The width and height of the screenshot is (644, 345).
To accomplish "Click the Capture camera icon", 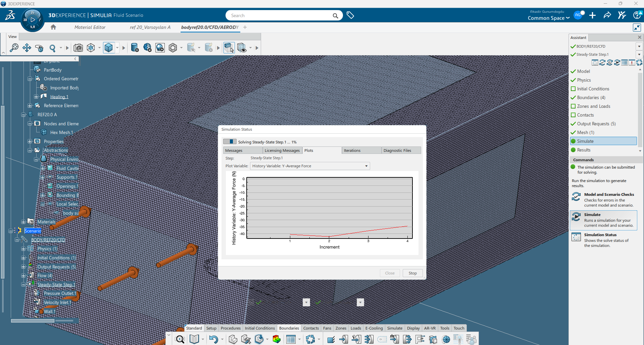I will point(78,48).
